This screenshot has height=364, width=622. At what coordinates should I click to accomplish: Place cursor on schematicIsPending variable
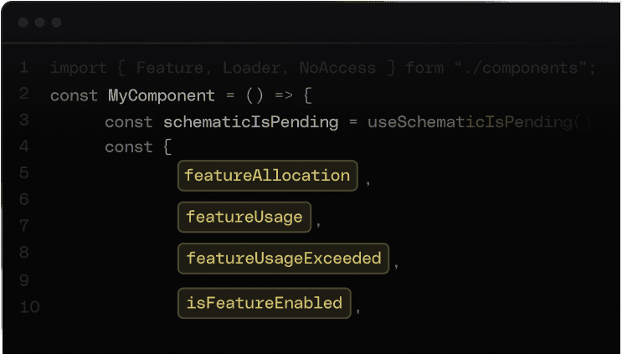coord(250,122)
